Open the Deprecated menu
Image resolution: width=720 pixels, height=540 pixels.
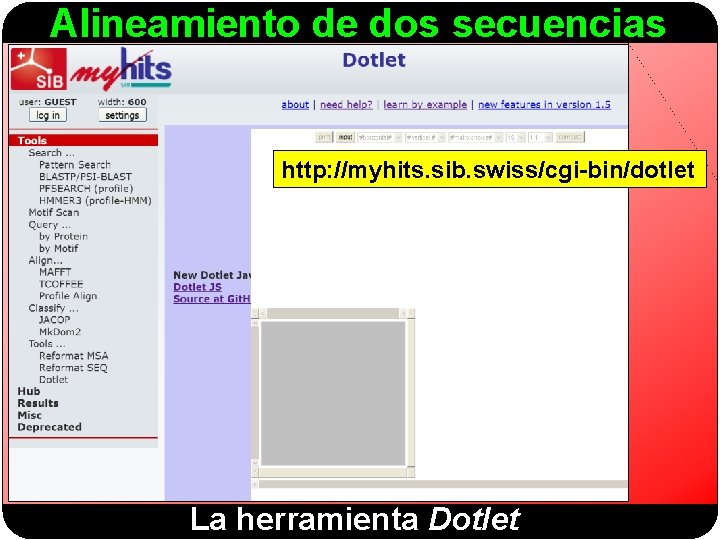50,427
